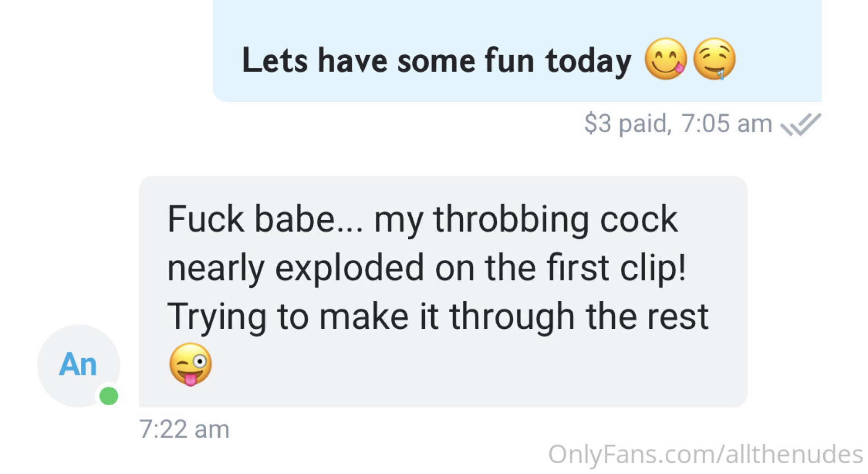Click "babe..." in the received message

(308, 219)
